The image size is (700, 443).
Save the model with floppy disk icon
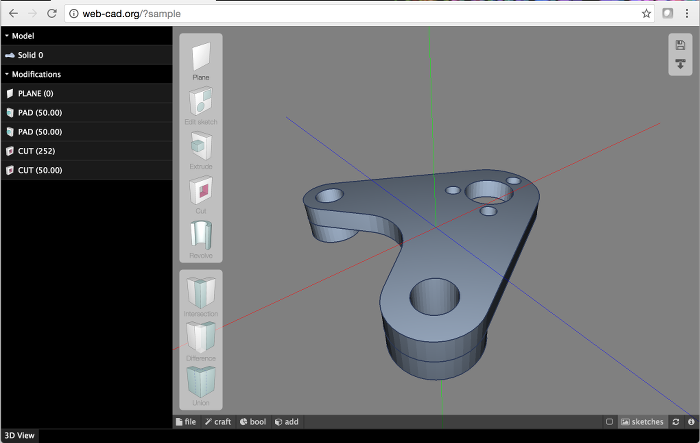[680, 45]
